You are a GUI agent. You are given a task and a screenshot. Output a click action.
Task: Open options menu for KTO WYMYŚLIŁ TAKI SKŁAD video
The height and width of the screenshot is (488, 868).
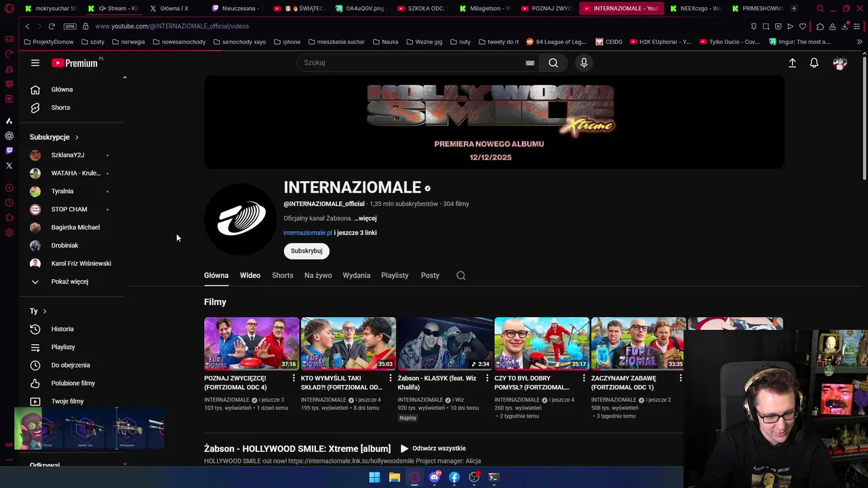(x=390, y=378)
